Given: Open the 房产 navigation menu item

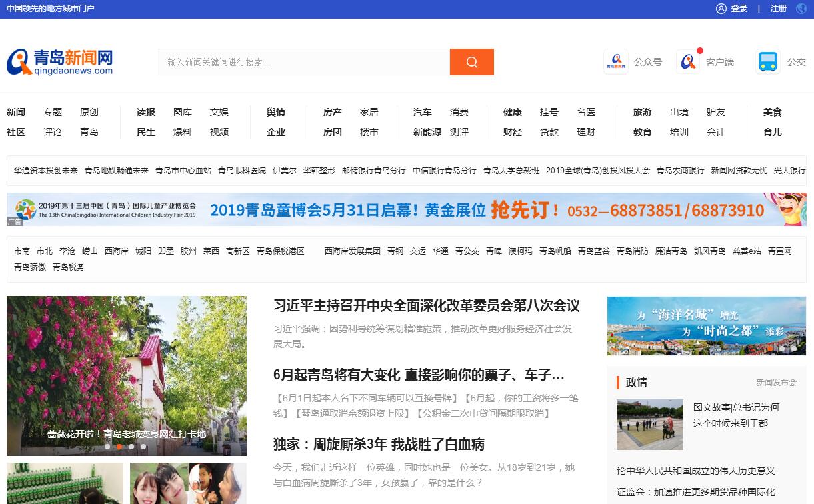Looking at the screenshot, I should point(332,112).
